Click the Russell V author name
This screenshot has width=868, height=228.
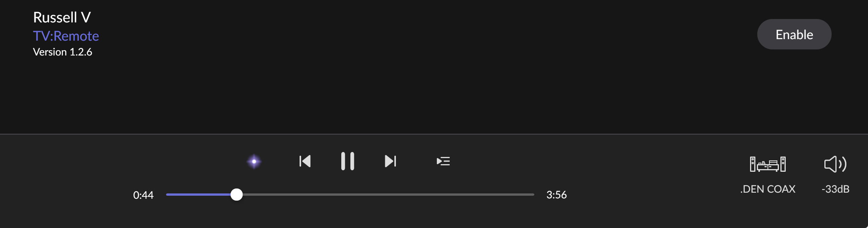pos(62,17)
